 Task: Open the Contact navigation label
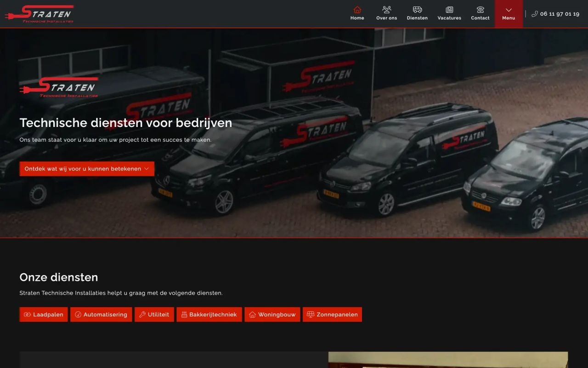tap(481, 18)
